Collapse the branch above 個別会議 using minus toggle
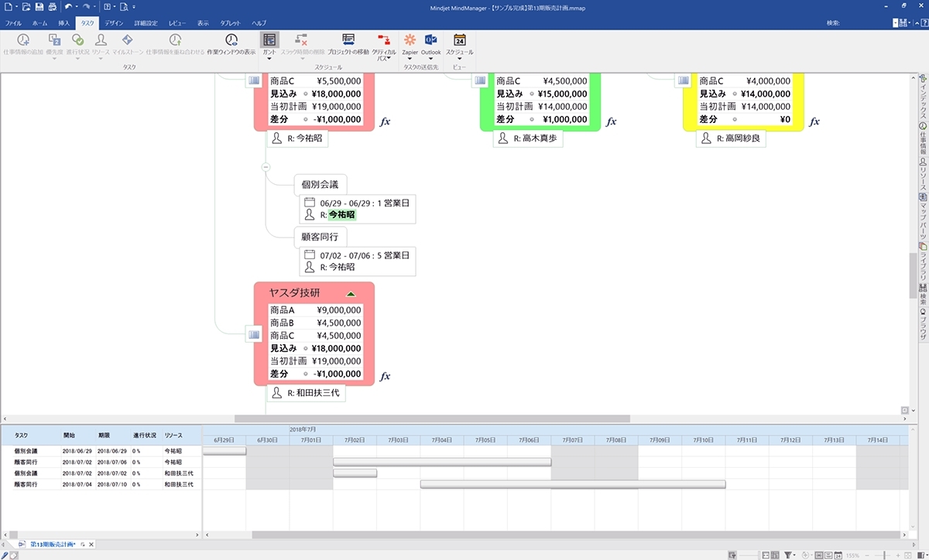Screen dimensions: 929x560 [x=266, y=166]
